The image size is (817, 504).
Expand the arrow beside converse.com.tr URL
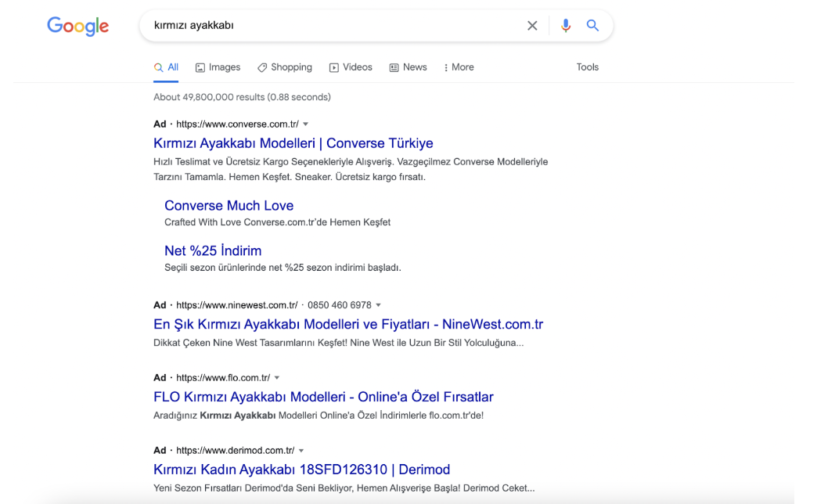306,124
